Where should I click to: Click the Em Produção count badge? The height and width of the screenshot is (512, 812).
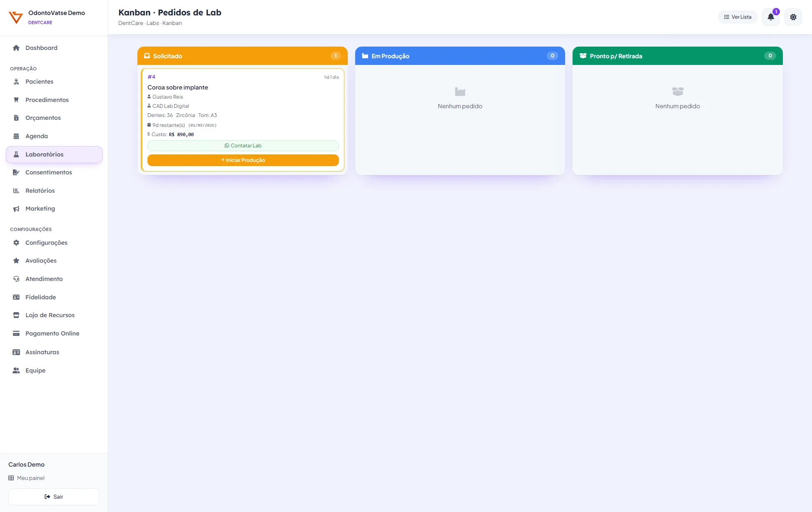click(x=553, y=56)
